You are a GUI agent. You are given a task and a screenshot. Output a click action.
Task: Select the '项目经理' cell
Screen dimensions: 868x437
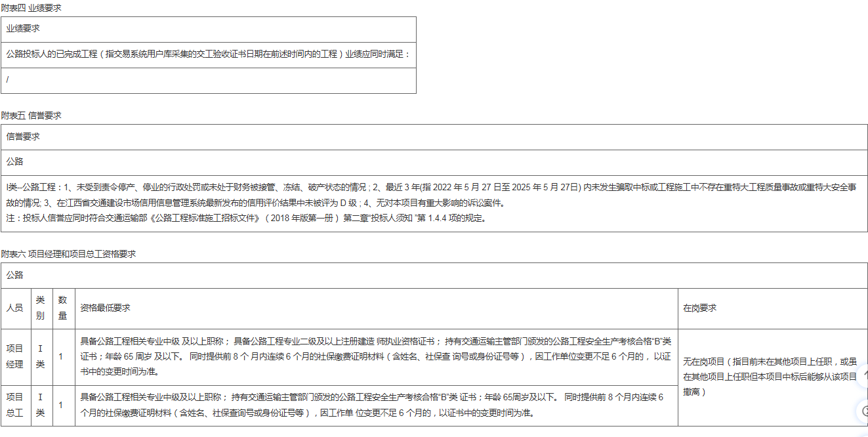tap(16, 357)
